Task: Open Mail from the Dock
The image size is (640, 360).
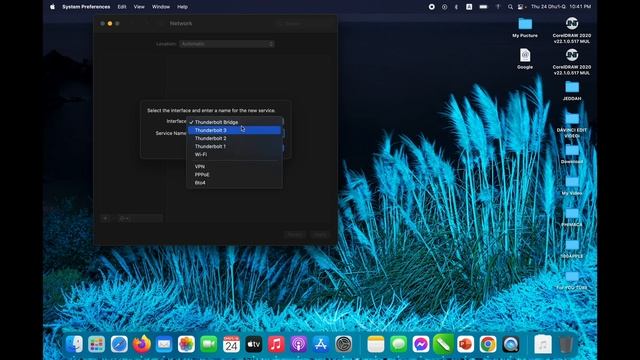Action: (x=164, y=344)
